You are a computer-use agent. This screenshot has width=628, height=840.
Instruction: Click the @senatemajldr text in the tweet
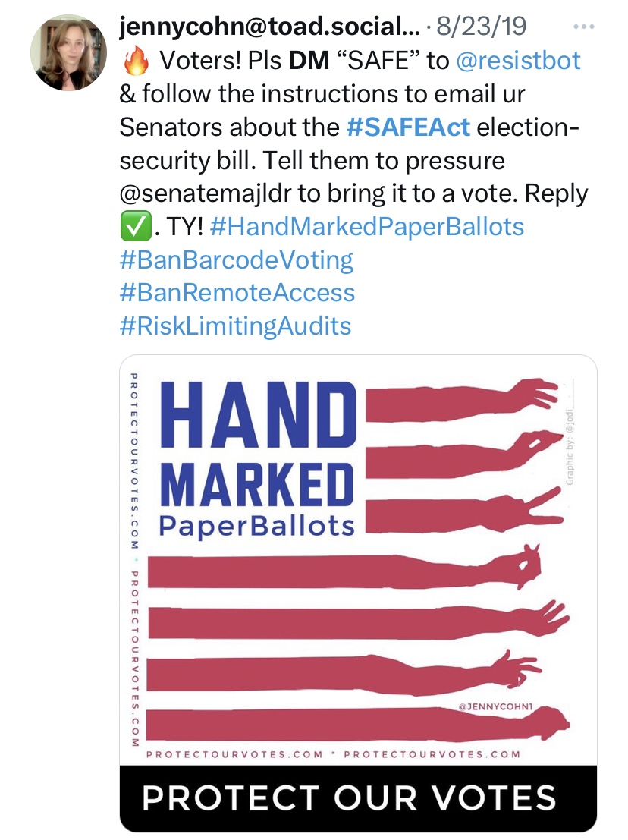208,193
